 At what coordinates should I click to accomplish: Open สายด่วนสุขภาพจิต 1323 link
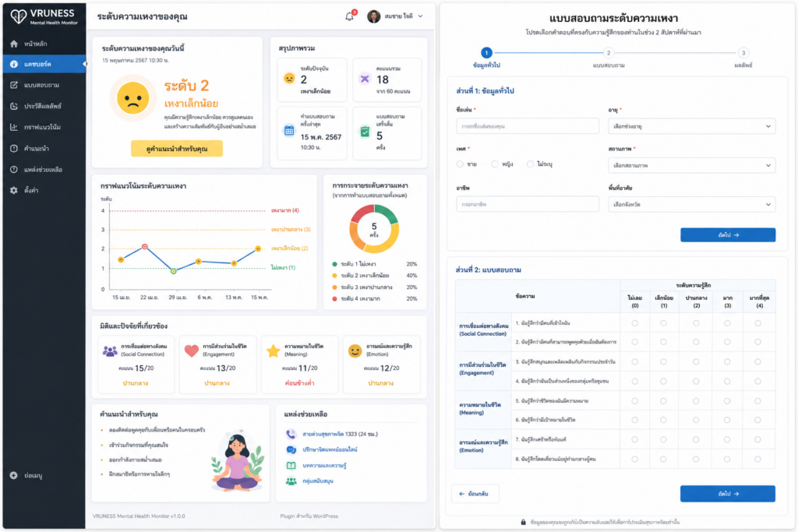[340, 434]
